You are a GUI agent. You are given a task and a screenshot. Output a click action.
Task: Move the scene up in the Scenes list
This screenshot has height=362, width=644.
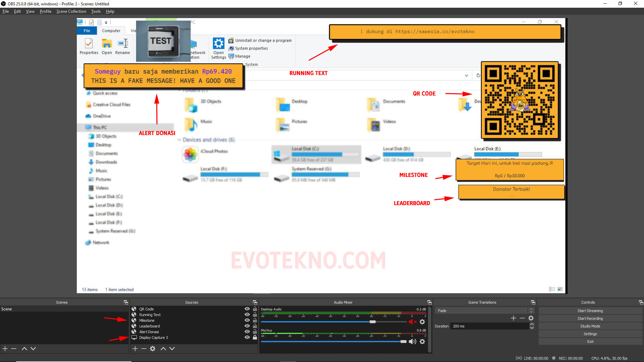click(24, 349)
